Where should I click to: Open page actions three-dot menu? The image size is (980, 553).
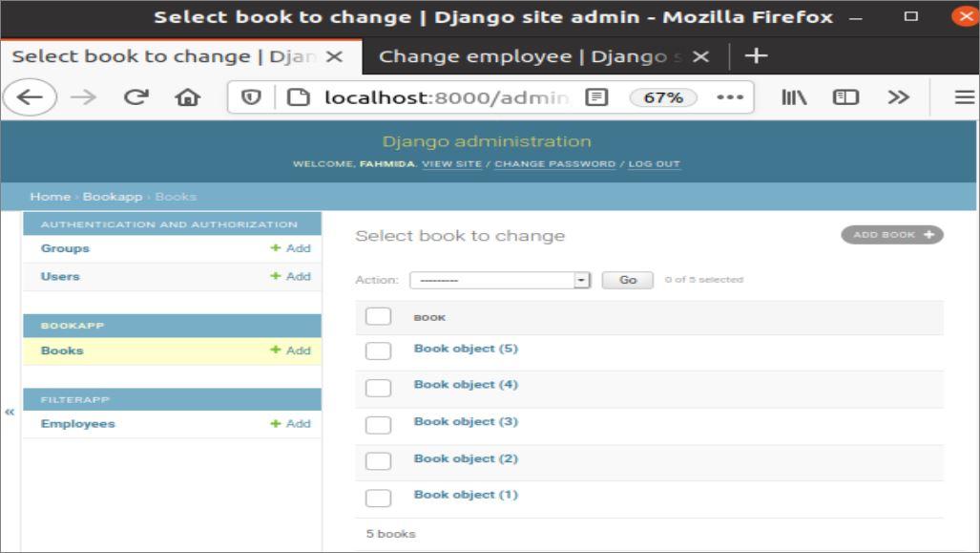click(x=730, y=97)
